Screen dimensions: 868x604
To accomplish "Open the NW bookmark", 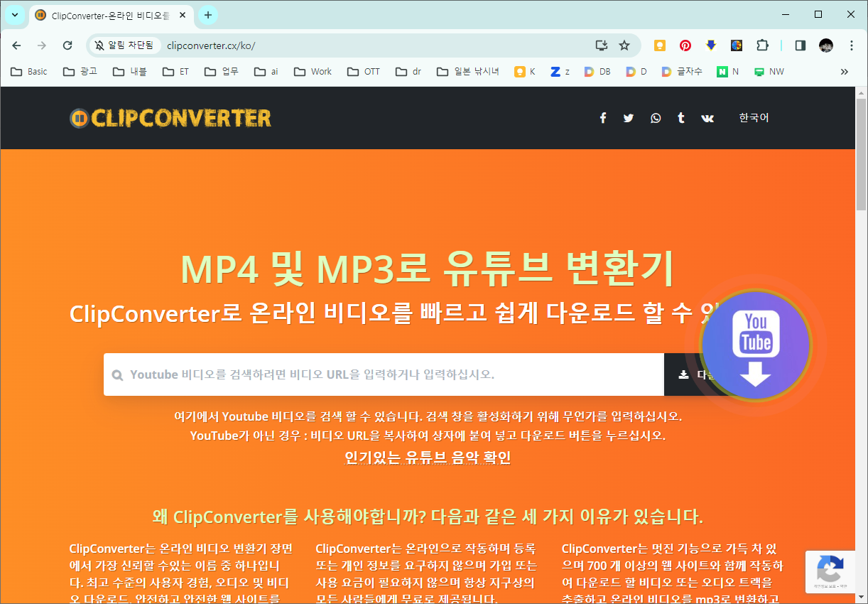I will tap(769, 72).
